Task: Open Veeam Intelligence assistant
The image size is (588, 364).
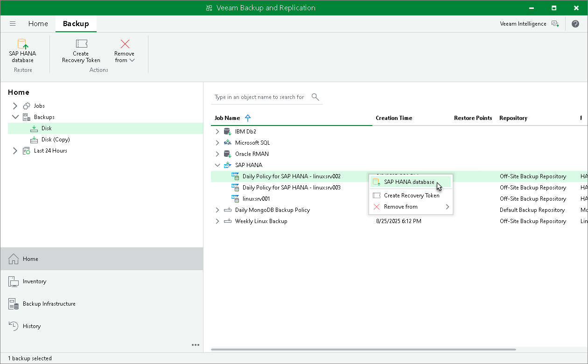Action: [x=529, y=23]
